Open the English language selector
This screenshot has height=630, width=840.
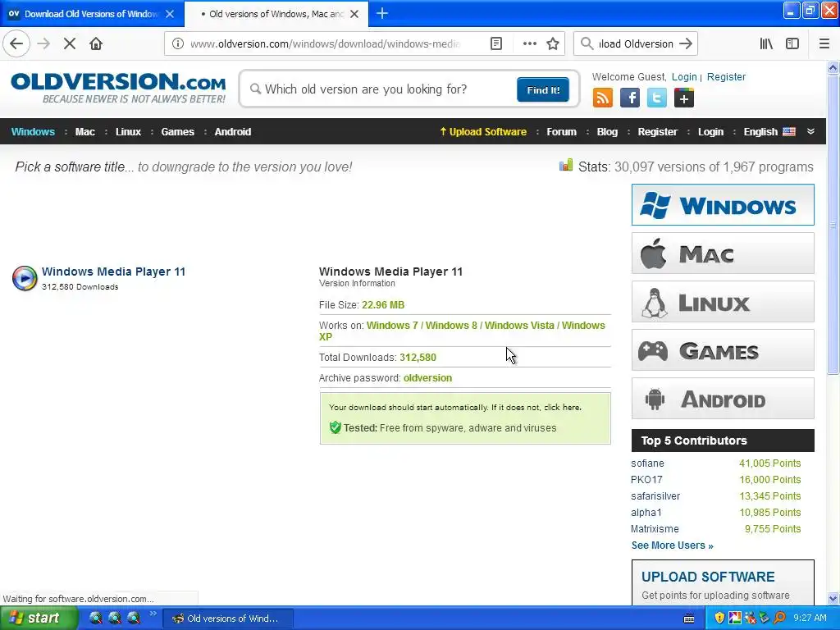point(769,132)
